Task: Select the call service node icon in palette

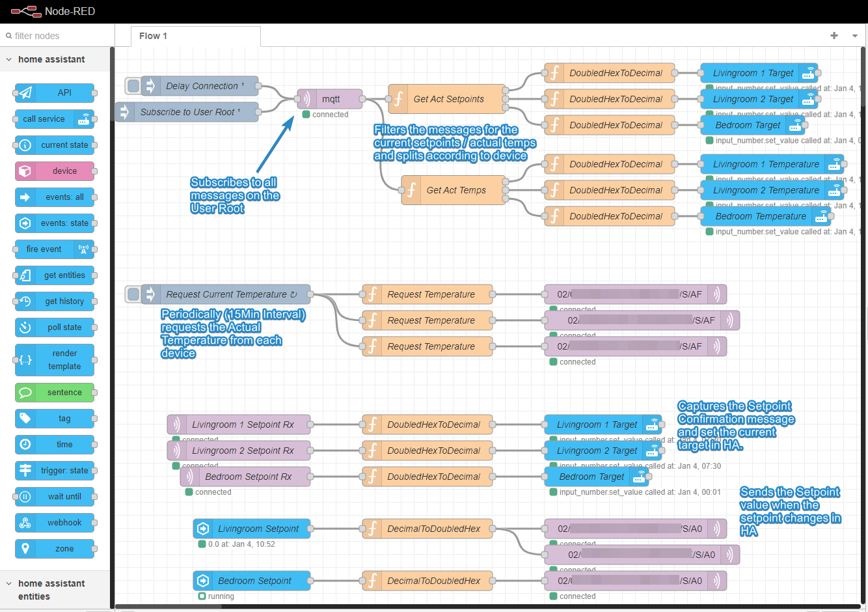Action: 83,119
